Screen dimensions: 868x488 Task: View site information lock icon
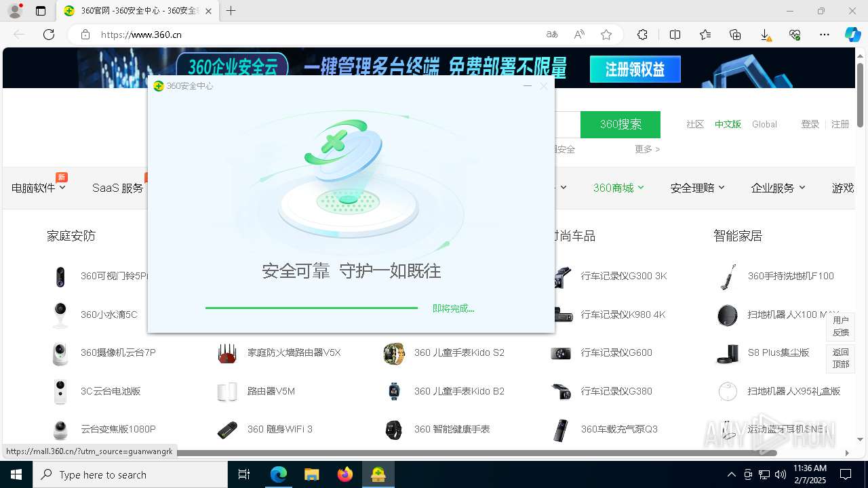(85, 35)
